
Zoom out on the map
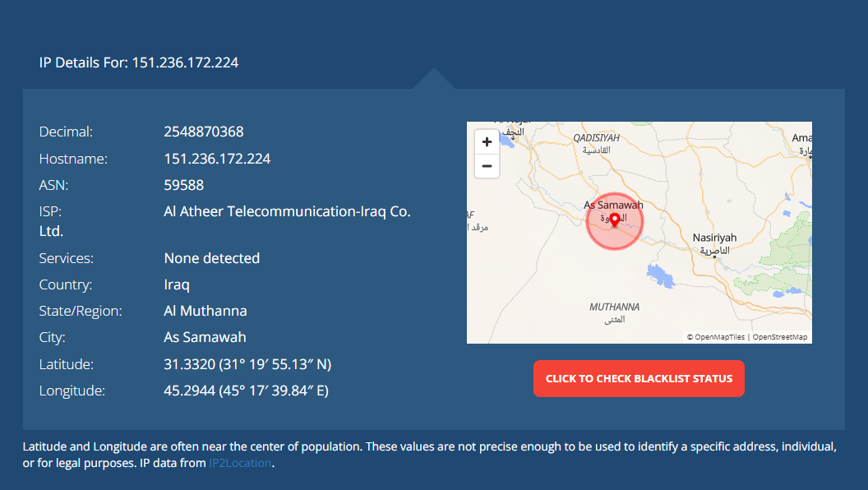click(487, 166)
